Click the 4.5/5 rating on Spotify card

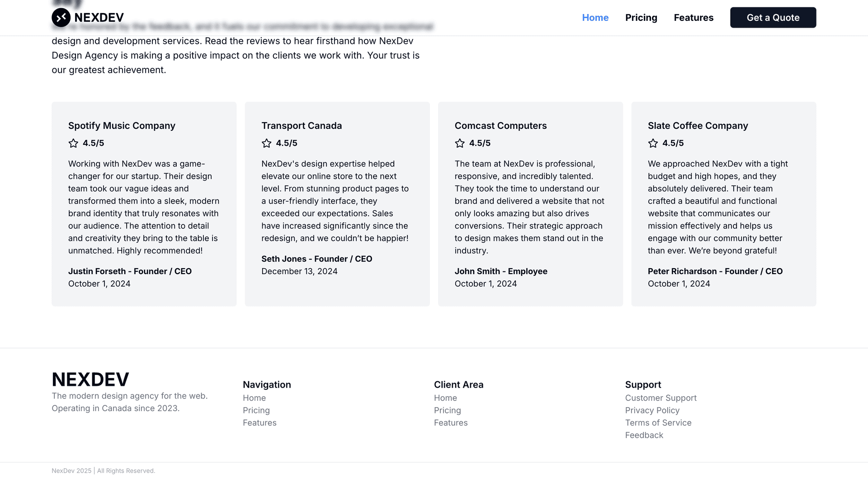pos(94,143)
